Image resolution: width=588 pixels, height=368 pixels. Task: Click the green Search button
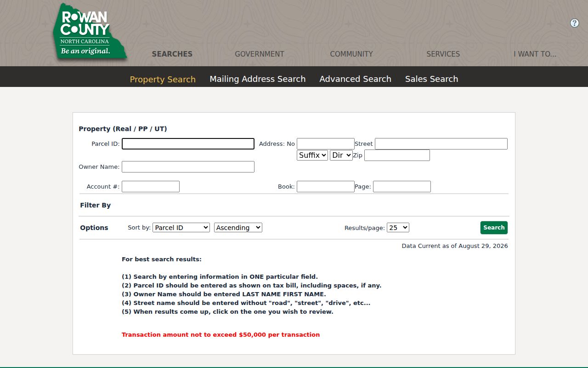click(494, 227)
